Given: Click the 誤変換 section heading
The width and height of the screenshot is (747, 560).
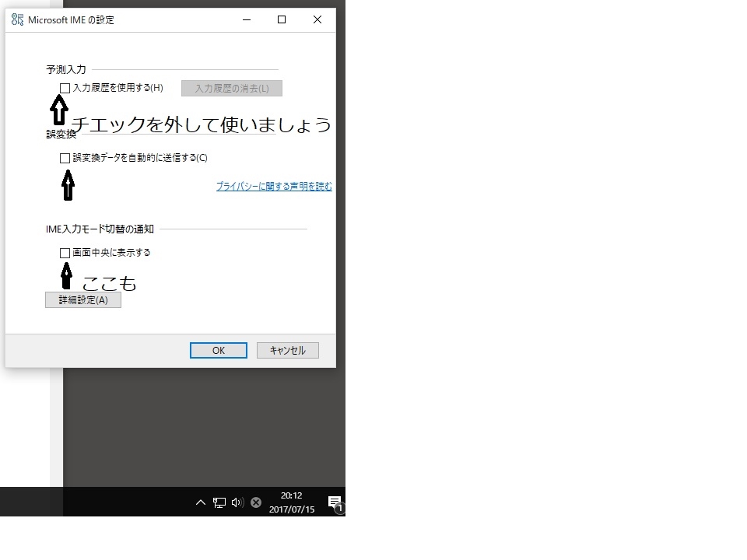Looking at the screenshot, I should (61, 135).
